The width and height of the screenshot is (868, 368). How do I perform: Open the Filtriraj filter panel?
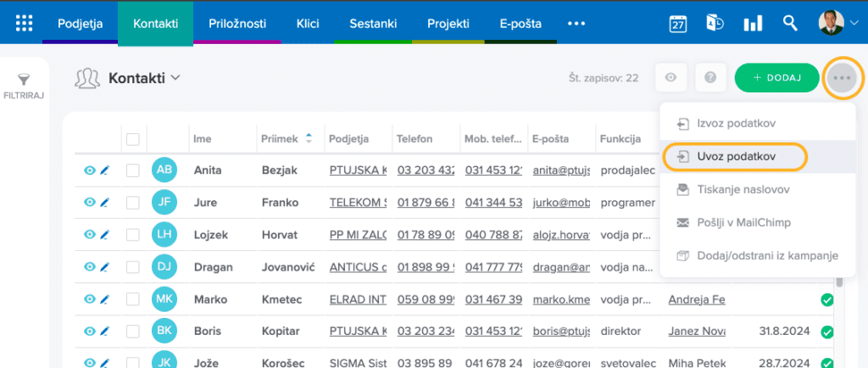[x=24, y=86]
